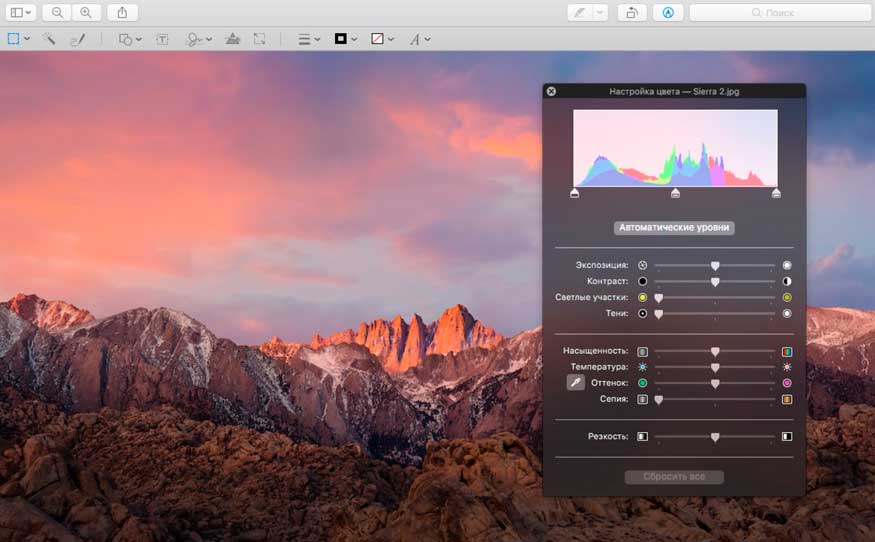
Task: Add a text box with the Text tool
Action: tap(162, 39)
